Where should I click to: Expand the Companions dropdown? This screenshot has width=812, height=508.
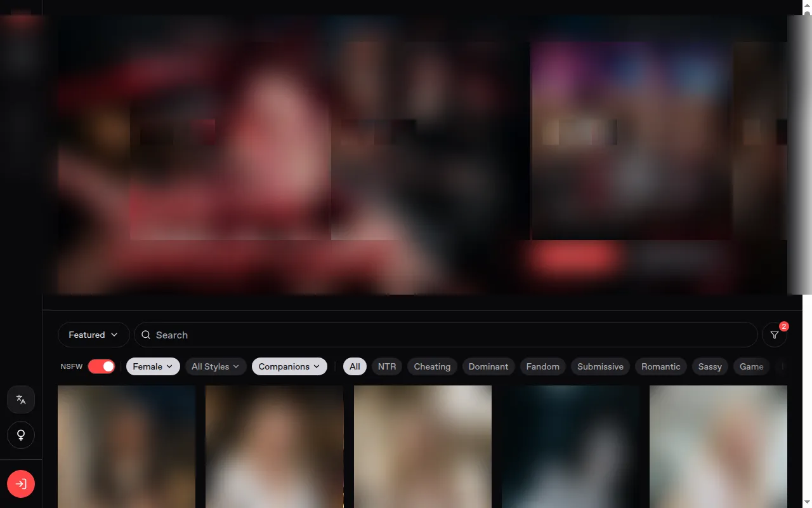coord(289,366)
